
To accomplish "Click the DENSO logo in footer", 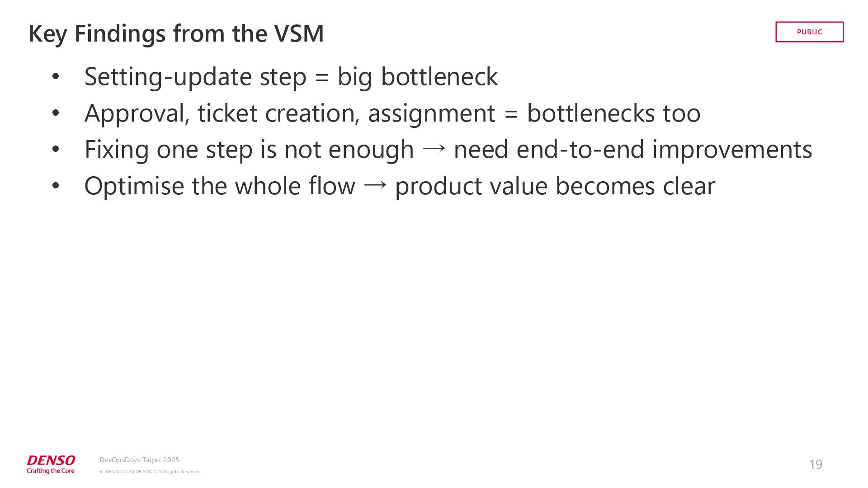I will pos(51,460).
